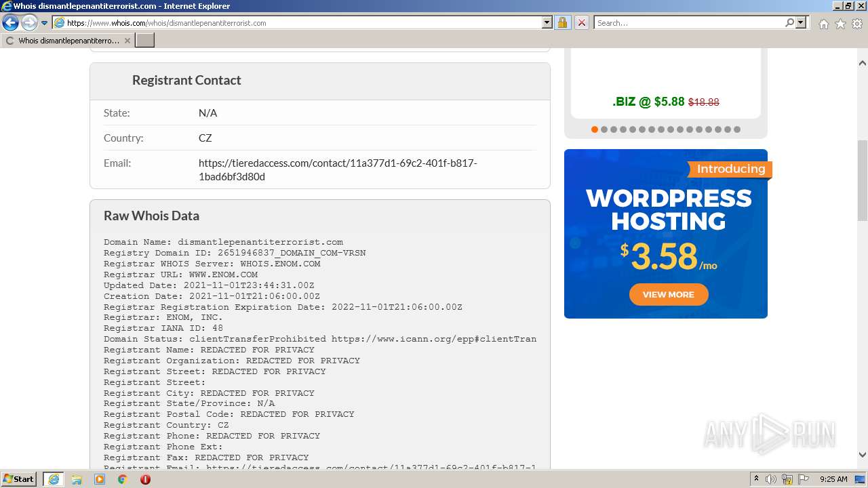The height and width of the screenshot is (488, 868).
Task: Click the State value N/A
Action: [x=208, y=113]
